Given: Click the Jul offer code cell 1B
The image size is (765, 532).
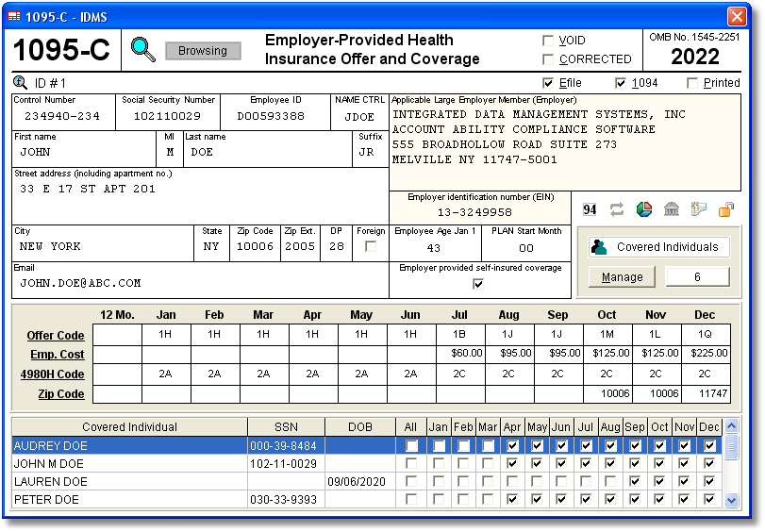Looking at the screenshot, I should 460,334.
